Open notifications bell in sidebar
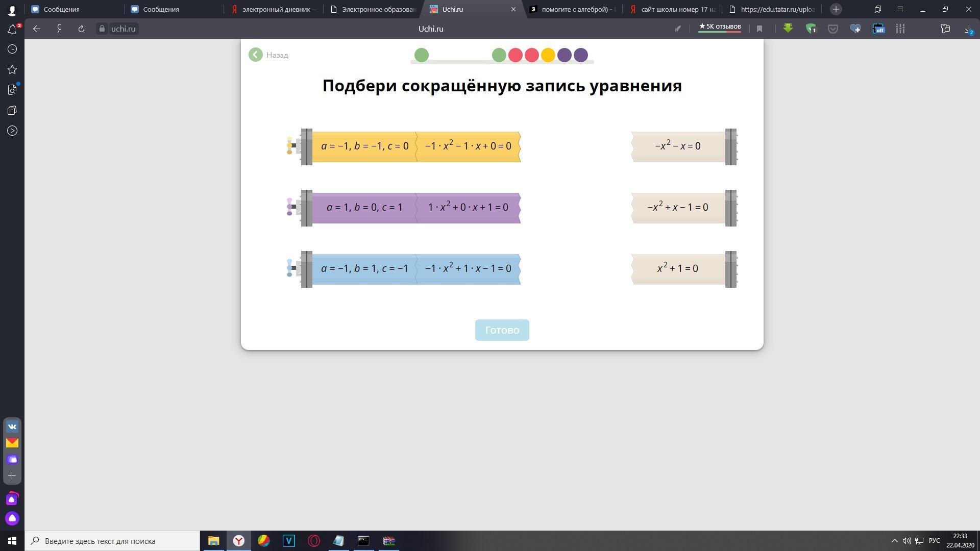This screenshot has width=980, height=551. [x=12, y=29]
